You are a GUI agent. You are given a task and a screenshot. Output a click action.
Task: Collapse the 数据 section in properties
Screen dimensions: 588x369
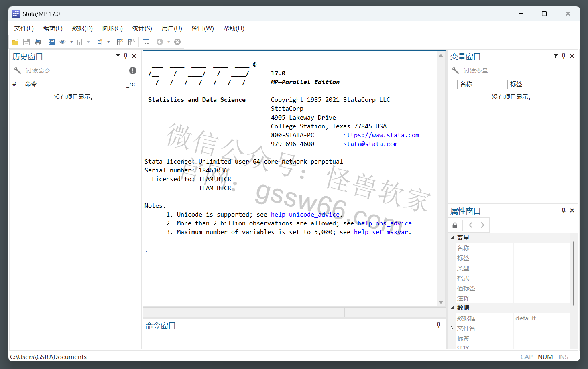coord(452,308)
